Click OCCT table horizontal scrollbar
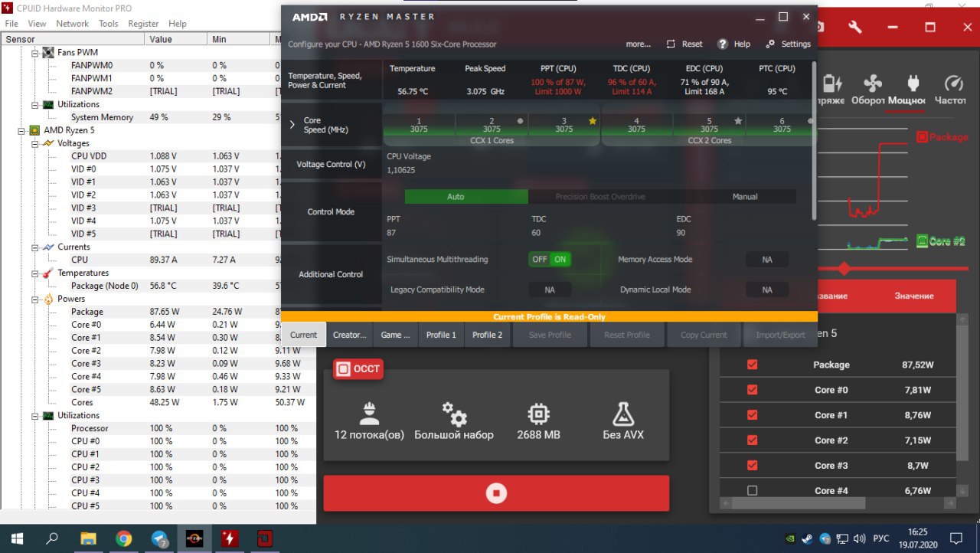 [799, 503]
